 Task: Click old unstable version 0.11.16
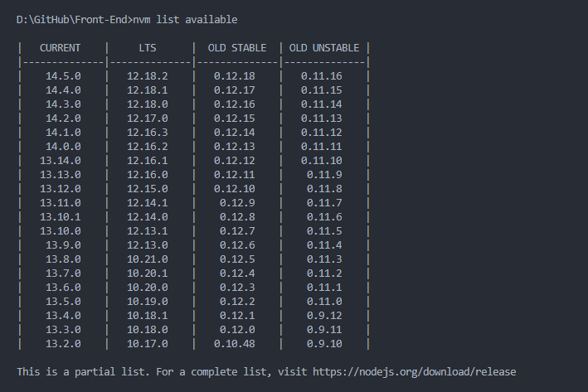[x=322, y=76]
